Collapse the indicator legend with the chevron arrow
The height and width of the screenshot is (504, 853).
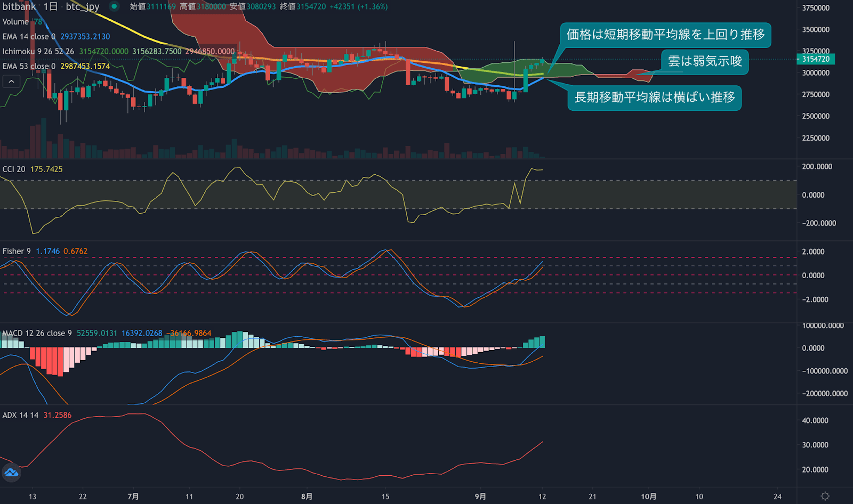click(x=10, y=81)
